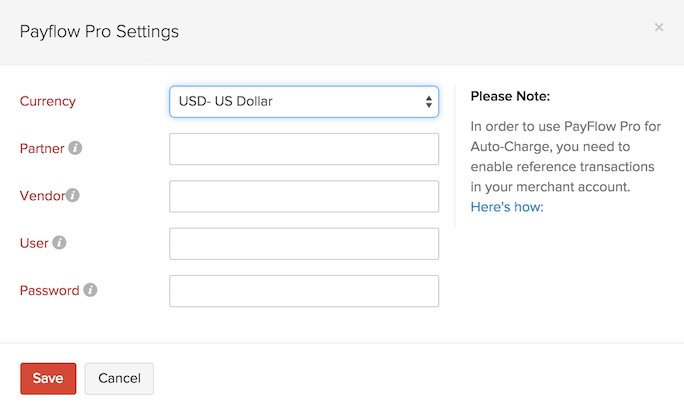Click into the Vendor input box
The image size is (684, 415).
(304, 196)
